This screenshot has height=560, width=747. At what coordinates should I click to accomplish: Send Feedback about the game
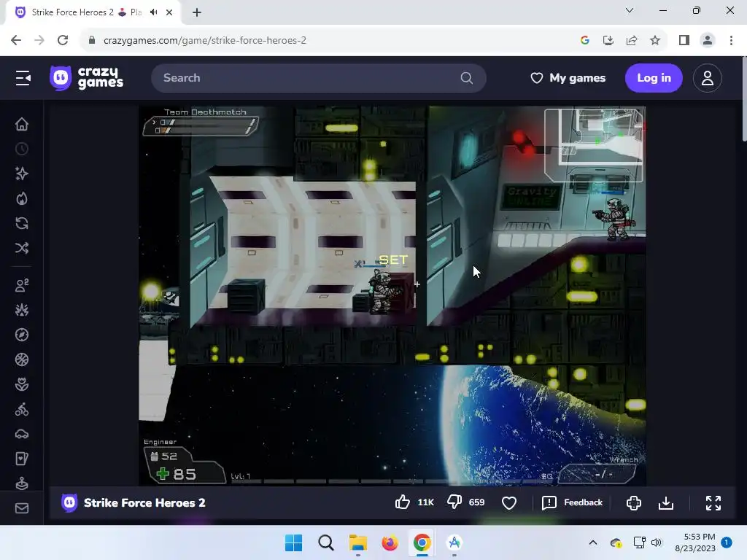[572, 503]
